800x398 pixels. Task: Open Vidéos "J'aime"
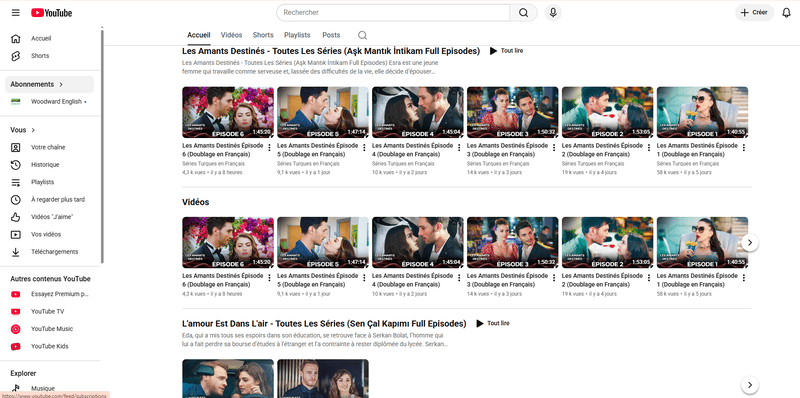coord(49,217)
